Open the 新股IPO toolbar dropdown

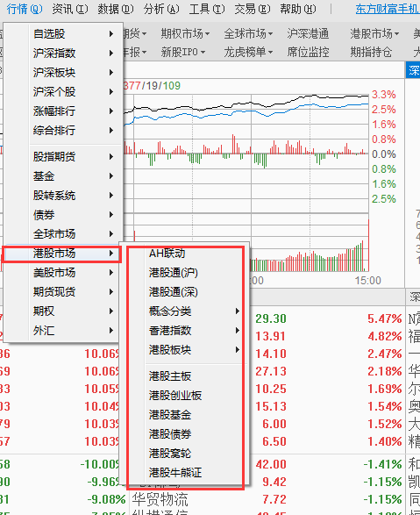(183, 52)
